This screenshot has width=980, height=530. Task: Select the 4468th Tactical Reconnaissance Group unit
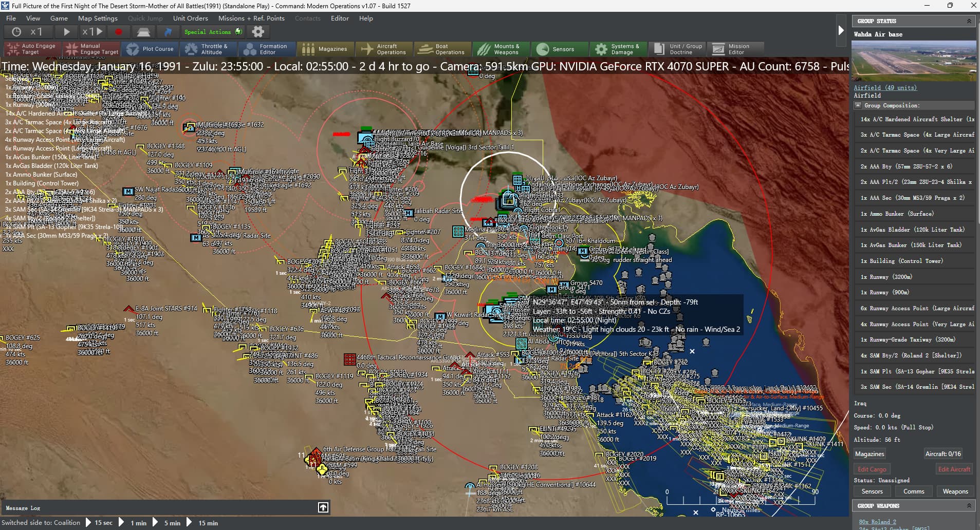(x=349, y=358)
